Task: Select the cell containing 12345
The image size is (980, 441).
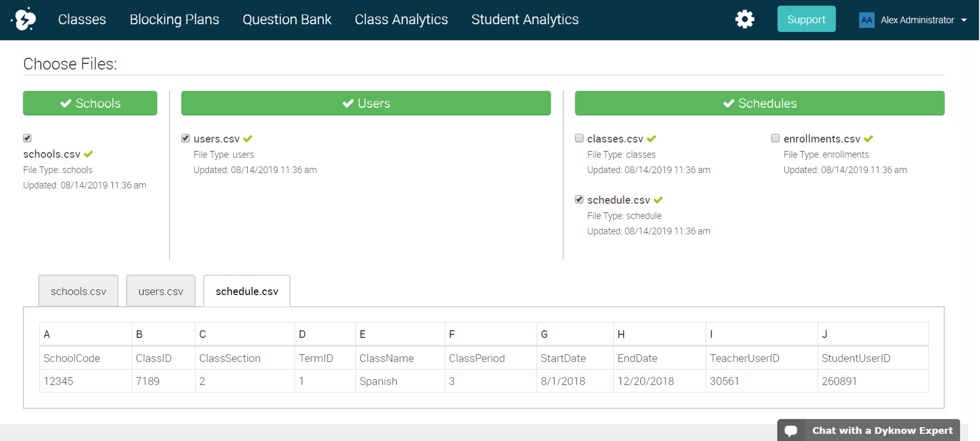Action: tap(86, 381)
